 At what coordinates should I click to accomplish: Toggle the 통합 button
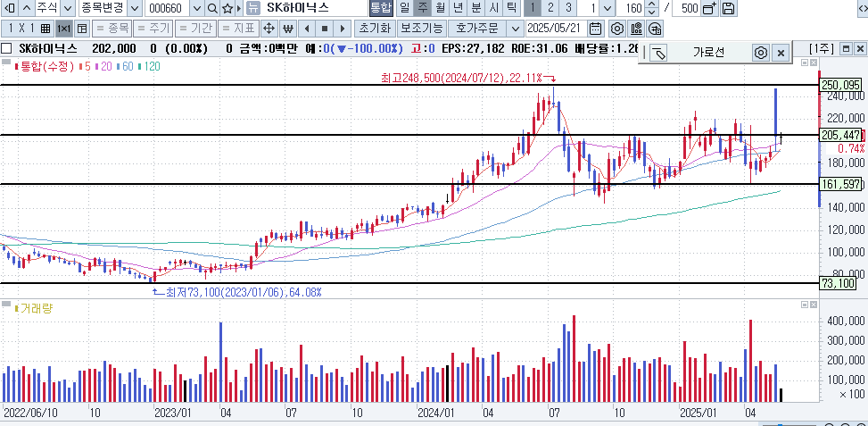click(380, 8)
